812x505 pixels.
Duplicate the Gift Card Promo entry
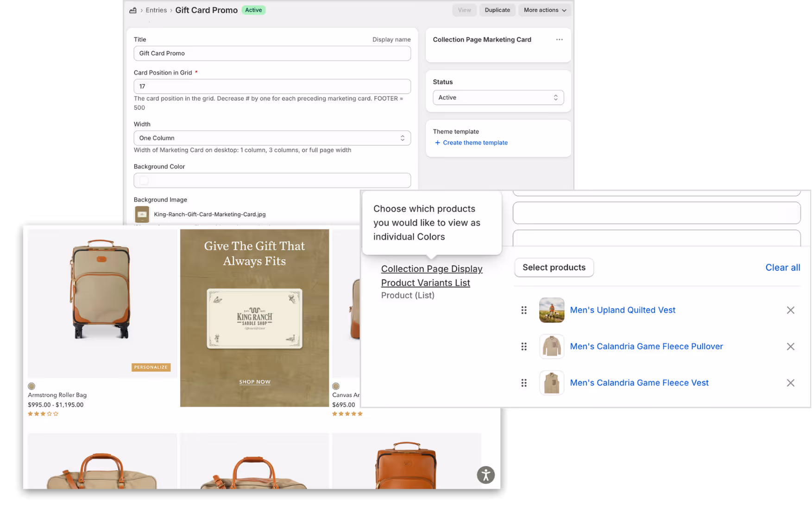[497, 10]
